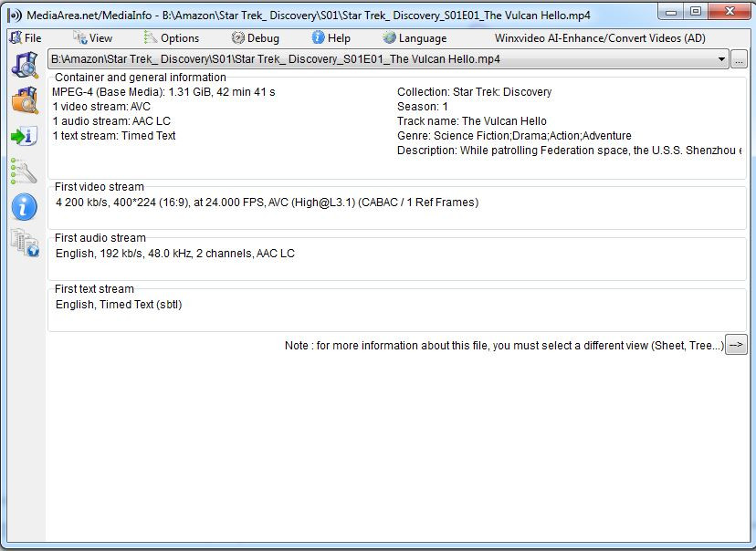The height and width of the screenshot is (551, 756).
Task: Click the "First text stream" group label
Action: tap(95, 289)
